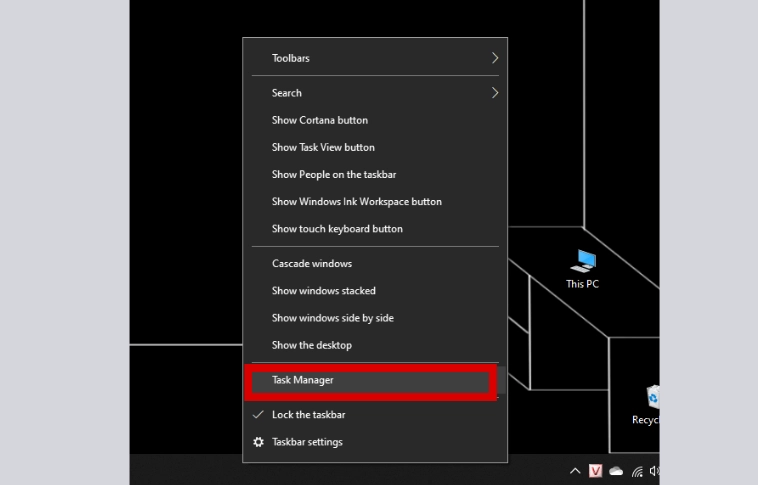Open Task Manager from context menu
758x485 pixels.
click(x=375, y=380)
